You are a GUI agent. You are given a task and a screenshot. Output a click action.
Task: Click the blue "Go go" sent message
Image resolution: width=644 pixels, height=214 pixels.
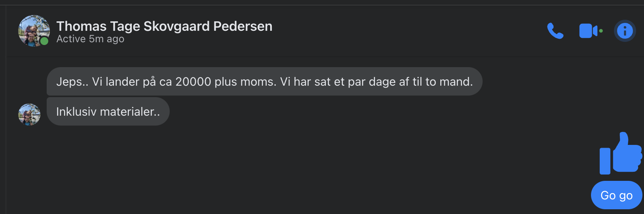616,195
